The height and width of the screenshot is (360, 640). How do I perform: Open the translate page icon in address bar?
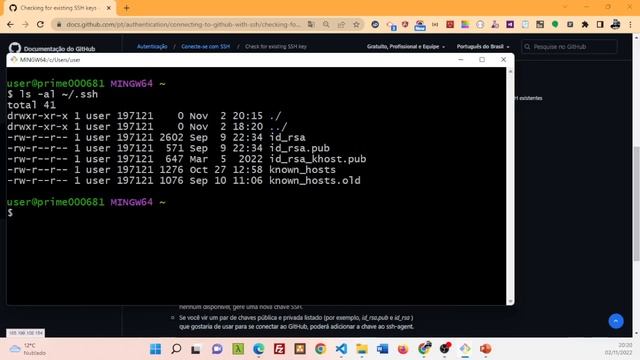(x=311, y=24)
